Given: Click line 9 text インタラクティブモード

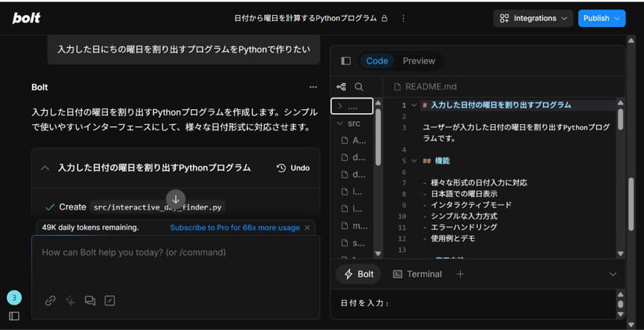Looking at the screenshot, I should [x=471, y=205].
